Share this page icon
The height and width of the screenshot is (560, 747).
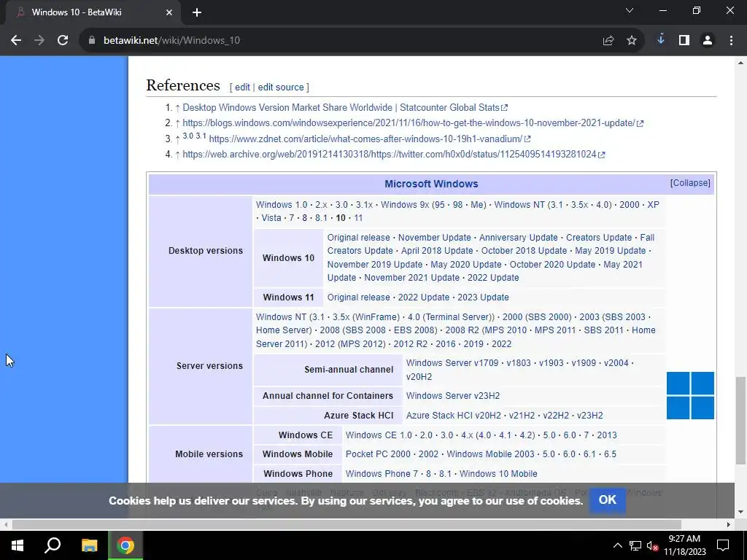point(608,41)
